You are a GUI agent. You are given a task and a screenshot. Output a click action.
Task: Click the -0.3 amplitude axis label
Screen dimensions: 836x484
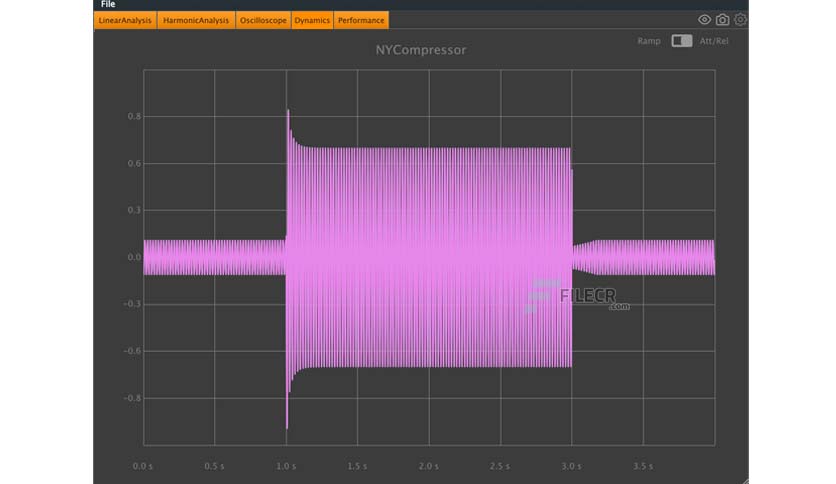[133, 304]
